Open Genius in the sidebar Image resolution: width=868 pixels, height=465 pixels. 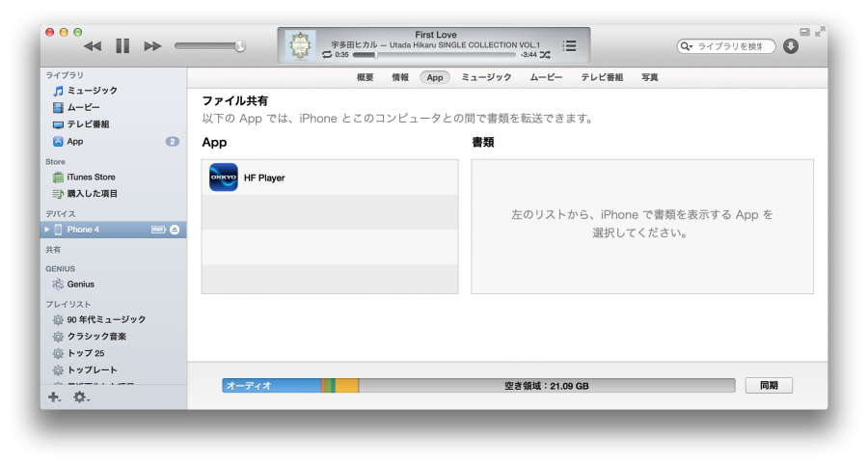113,285
